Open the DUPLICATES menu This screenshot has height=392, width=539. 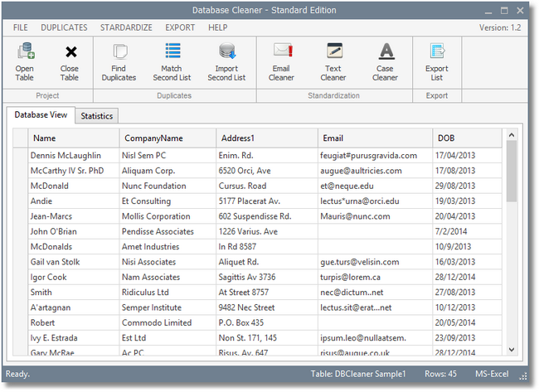click(64, 27)
